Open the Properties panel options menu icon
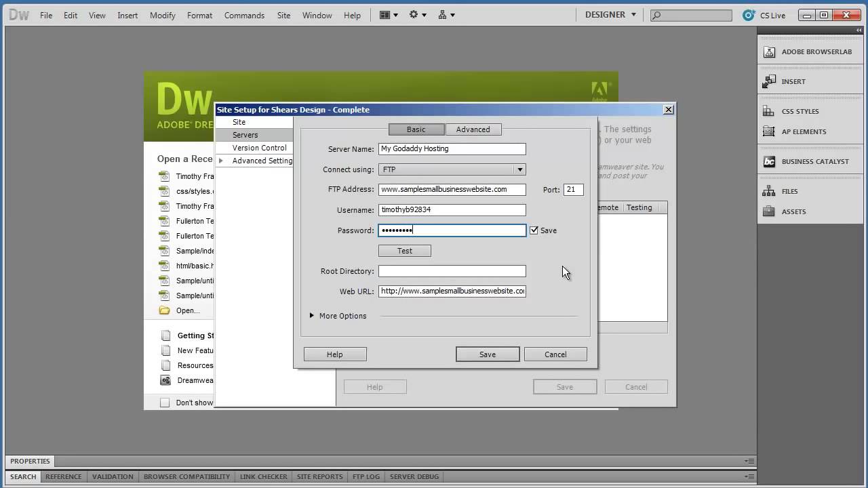This screenshot has height=488, width=868. [x=749, y=461]
